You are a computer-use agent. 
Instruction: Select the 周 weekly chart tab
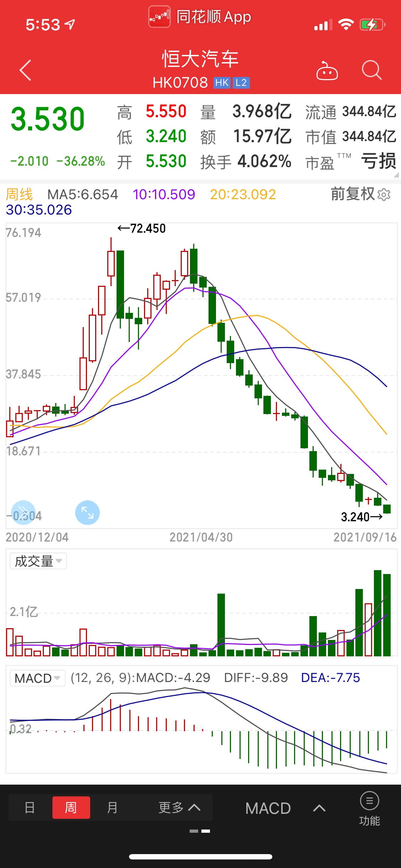coord(71,807)
